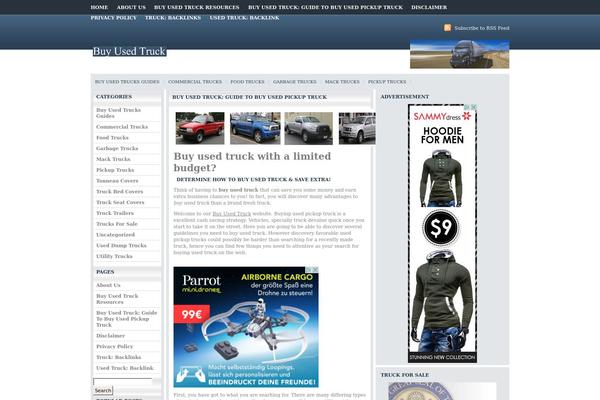Open Disclaimer under Pages sidebar
The image size is (600, 400).
point(111,336)
